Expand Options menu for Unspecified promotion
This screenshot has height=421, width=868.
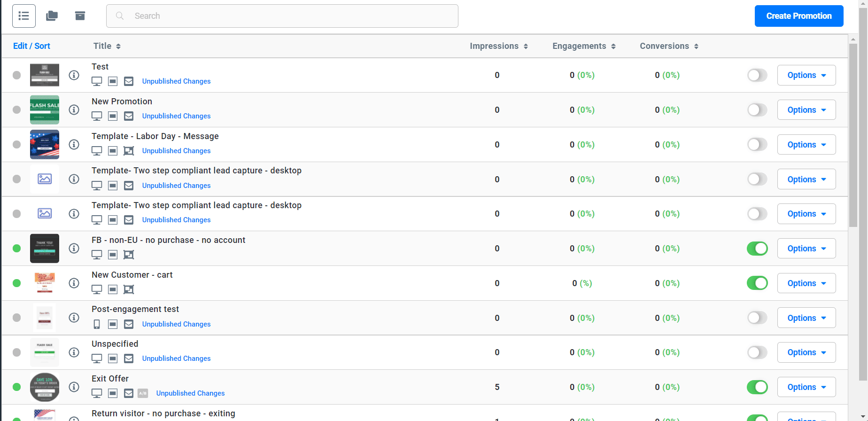[806, 352]
